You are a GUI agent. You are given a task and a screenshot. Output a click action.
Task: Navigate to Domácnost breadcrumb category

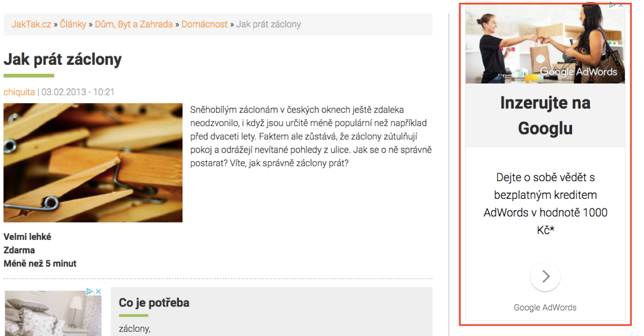(x=205, y=24)
